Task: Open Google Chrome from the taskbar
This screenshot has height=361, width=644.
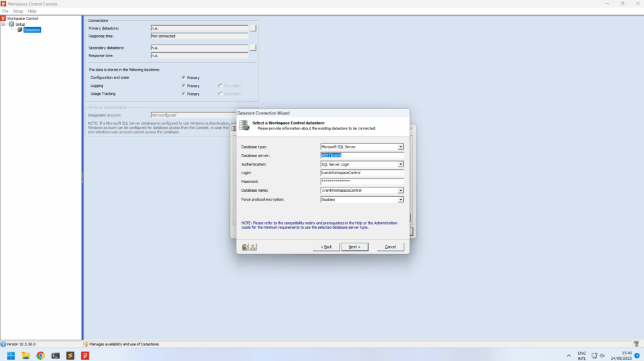Action: pos(40,355)
